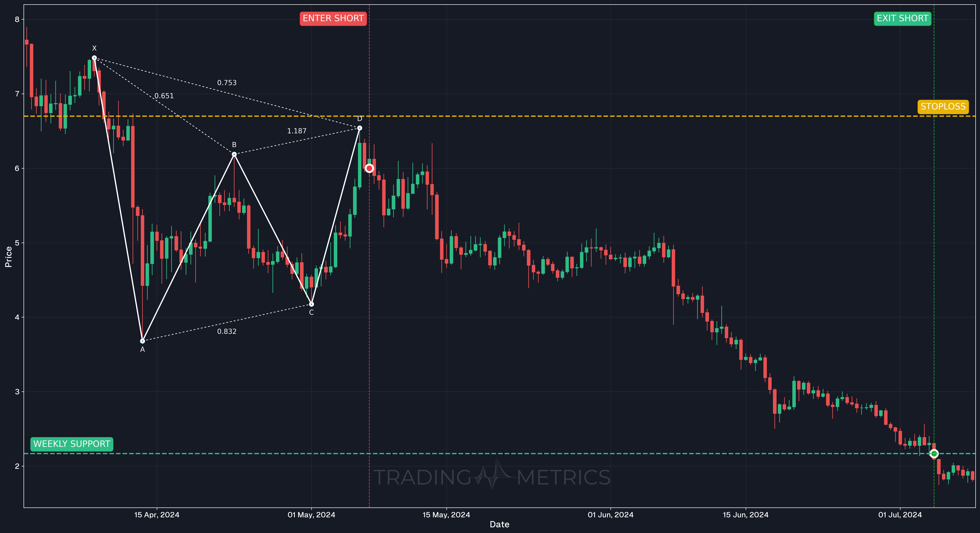980x533 pixels.
Task: Click pattern point B
Action: [234, 154]
